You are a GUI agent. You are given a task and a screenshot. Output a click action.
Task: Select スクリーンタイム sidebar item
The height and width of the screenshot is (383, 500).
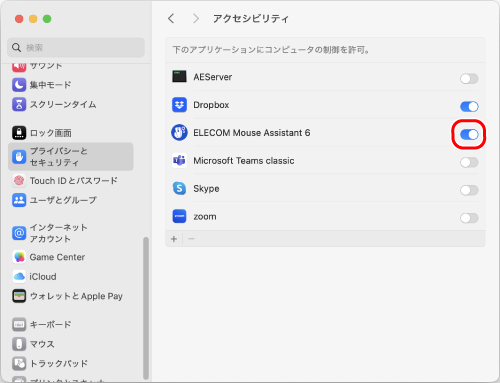point(71,104)
